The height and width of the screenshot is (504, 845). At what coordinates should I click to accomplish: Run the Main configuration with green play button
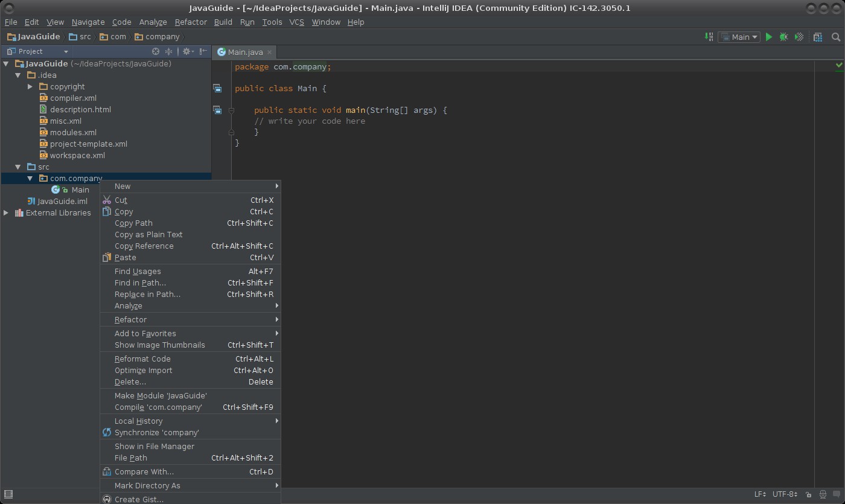pos(769,37)
